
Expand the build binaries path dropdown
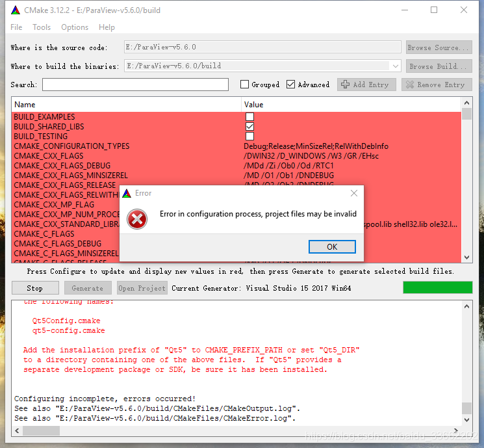(396, 66)
